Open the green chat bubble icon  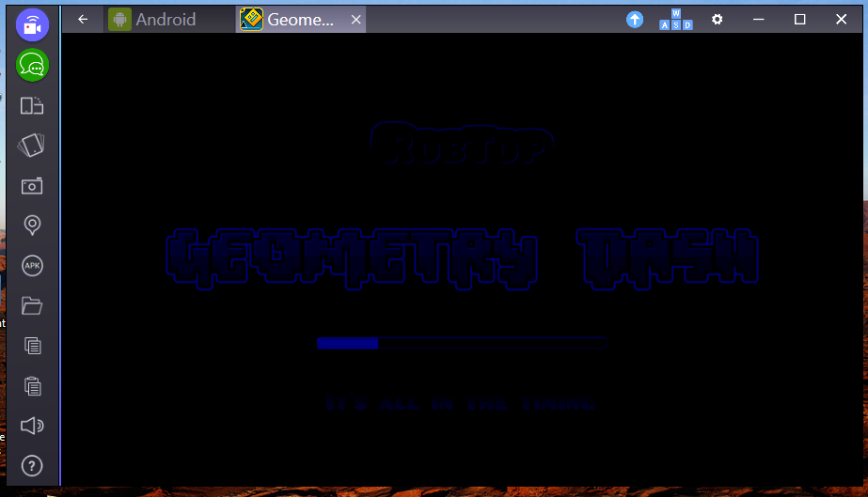[32, 65]
